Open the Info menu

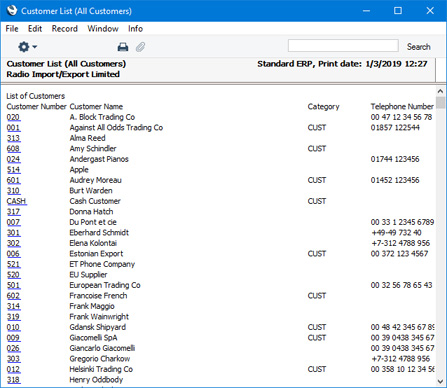click(135, 29)
